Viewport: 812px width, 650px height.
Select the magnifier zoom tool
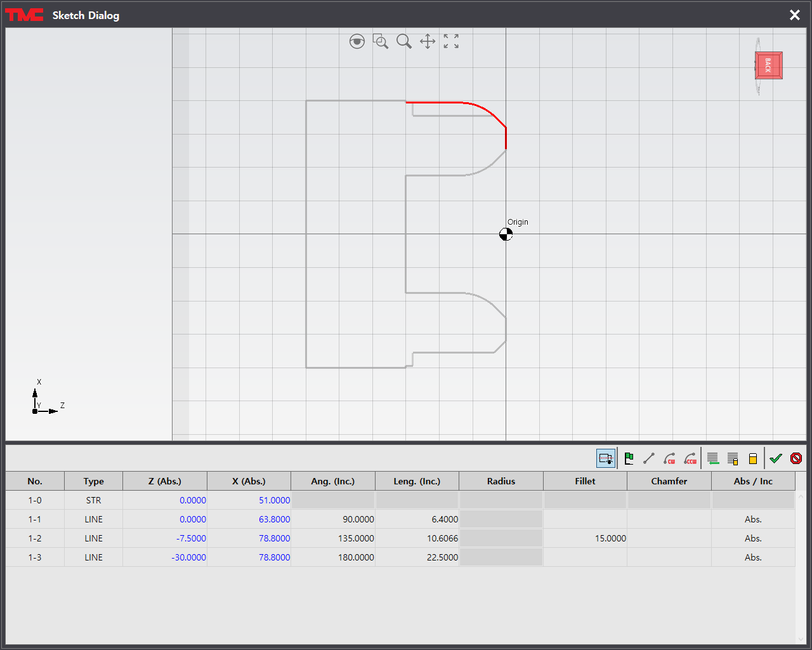point(404,42)
